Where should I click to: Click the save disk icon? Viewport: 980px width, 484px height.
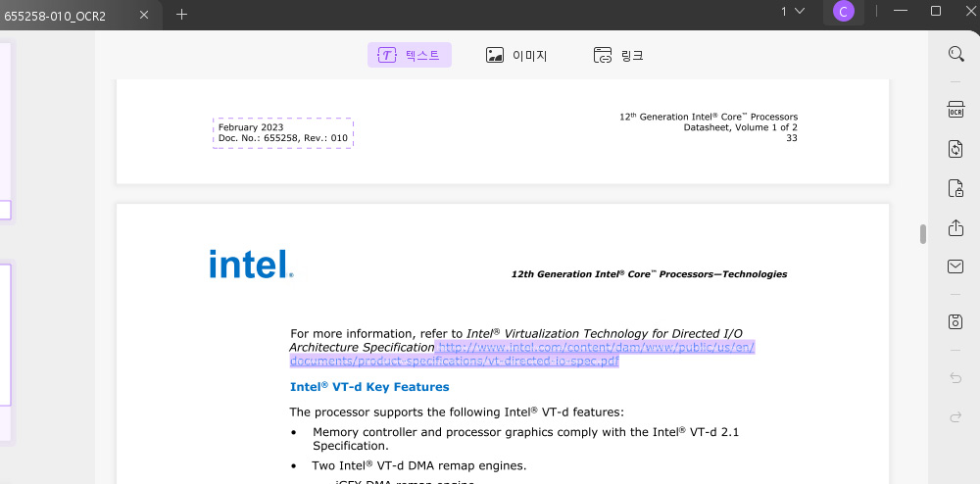pos(955,321)
